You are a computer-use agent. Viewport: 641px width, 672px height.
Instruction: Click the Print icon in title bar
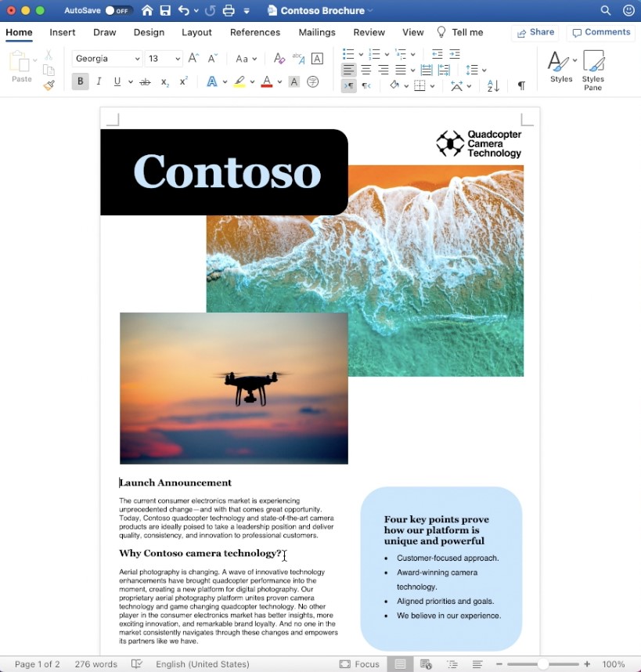pos(229,11)
